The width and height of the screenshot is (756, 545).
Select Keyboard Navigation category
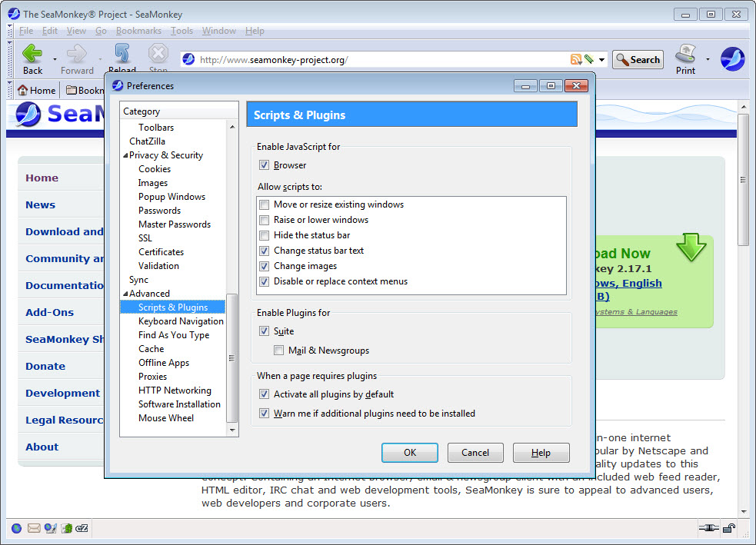pyautogui.click(x=181, y=321)
